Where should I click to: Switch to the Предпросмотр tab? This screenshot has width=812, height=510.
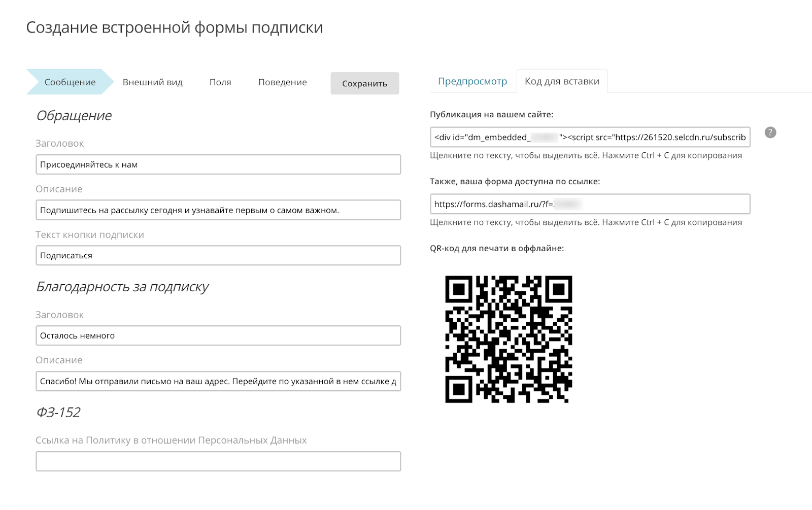[472, 81]
